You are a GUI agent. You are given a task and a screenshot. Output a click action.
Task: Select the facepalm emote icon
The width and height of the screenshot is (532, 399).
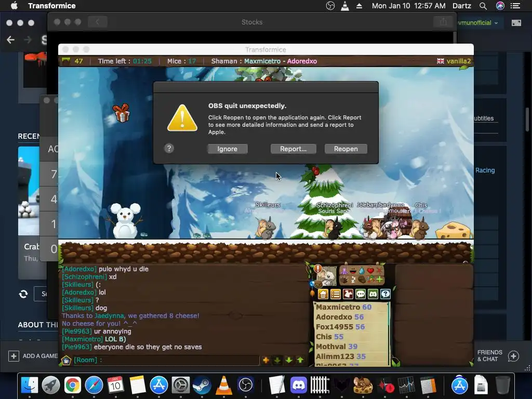pyautogui.click(x=362, y=280)
